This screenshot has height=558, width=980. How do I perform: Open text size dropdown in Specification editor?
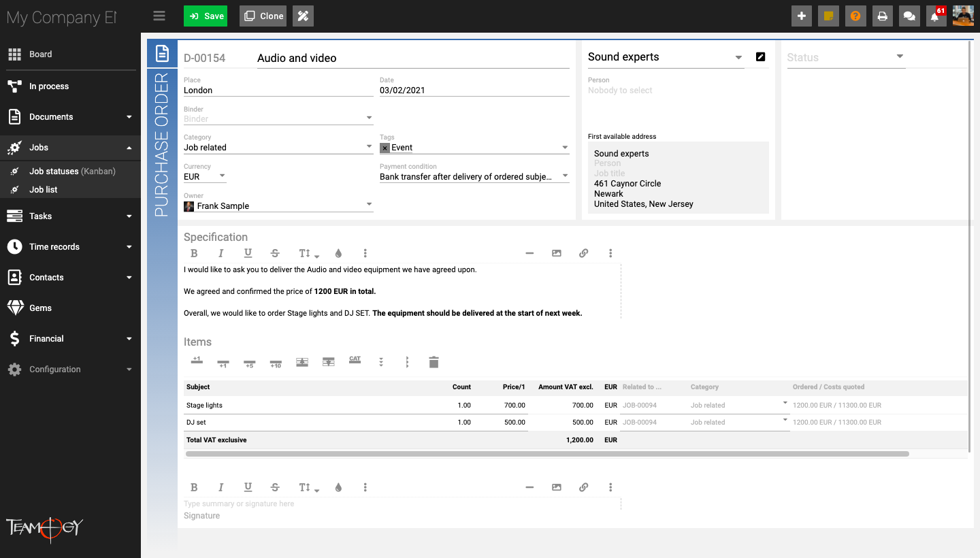click(308, 253)
